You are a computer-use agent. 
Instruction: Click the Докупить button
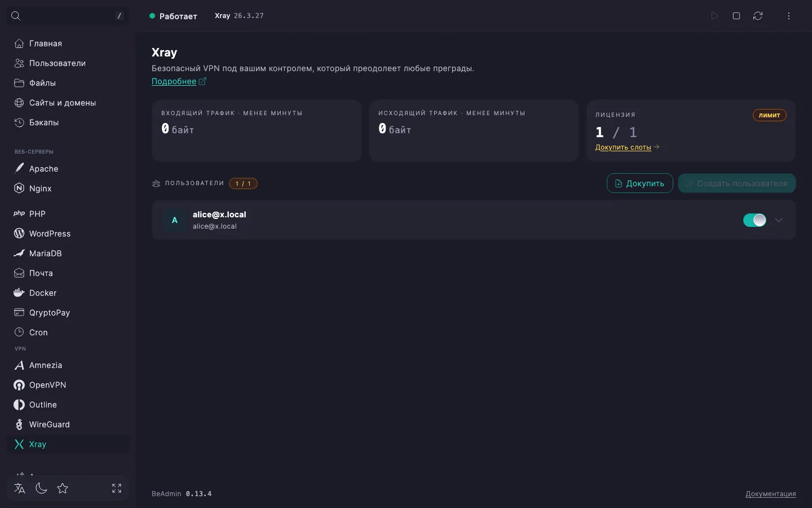coord(639,183)
